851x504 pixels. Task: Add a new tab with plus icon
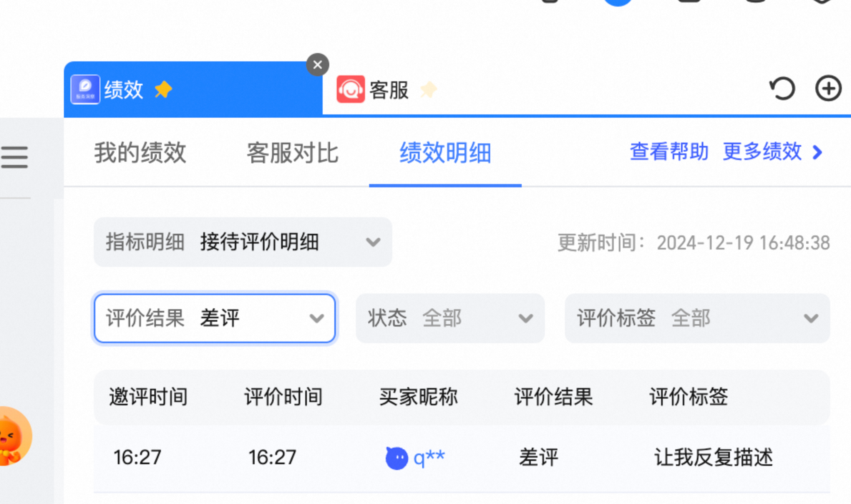pos(828,88)
